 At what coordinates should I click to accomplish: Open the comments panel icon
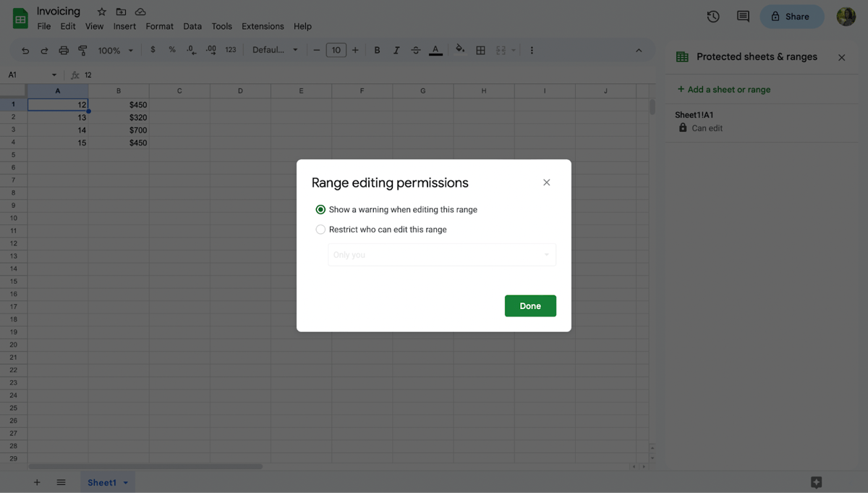(x=742, y=16)
